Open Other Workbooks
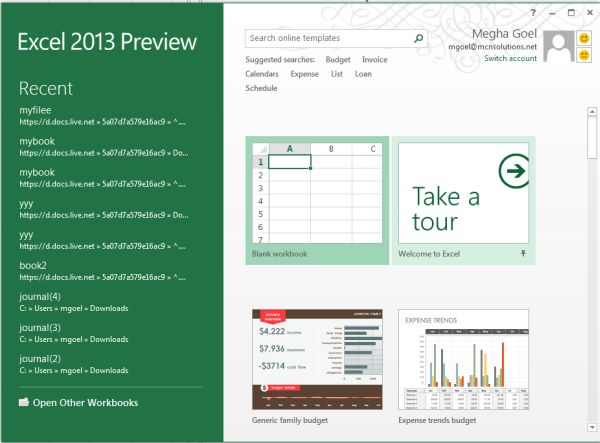This screenshot has height=443, width=600. (78, 402)
